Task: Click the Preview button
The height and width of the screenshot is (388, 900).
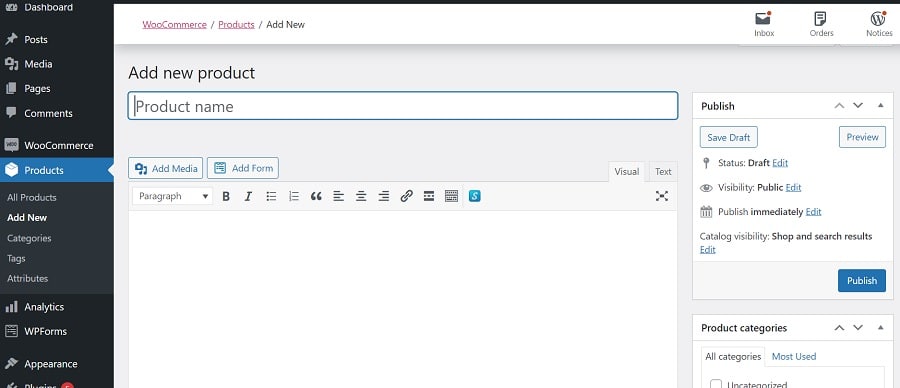Action: coord(862,137)
